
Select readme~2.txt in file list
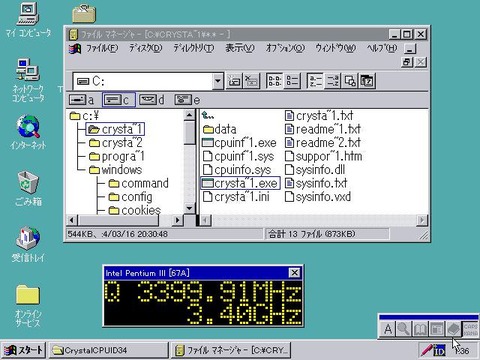pos(323,143)
